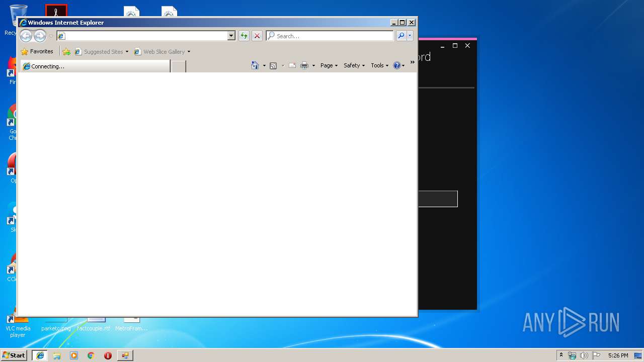Image resolution: width=644 pixels, height=362 pixels.
Task: Show hidden system tray icons
Action: pyautogui.click(x=561, y=355)
